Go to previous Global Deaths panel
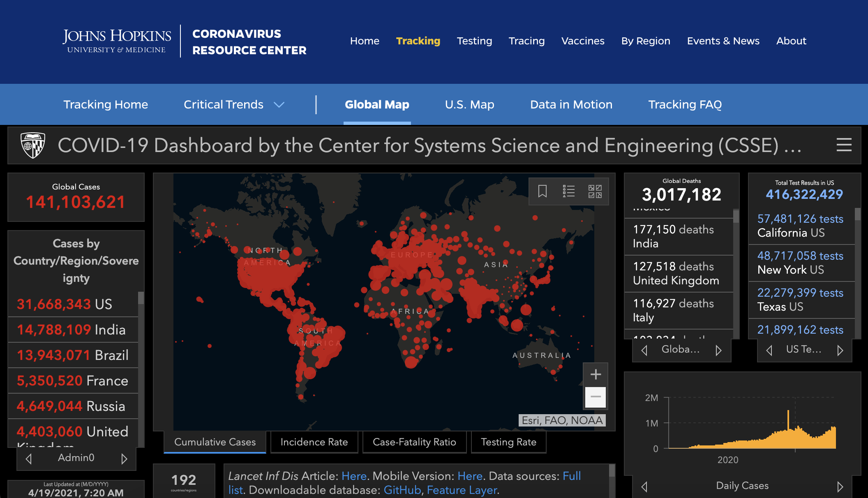Image resolution: width=868 pixels, height=498 pixels. [x=644, y=350]
